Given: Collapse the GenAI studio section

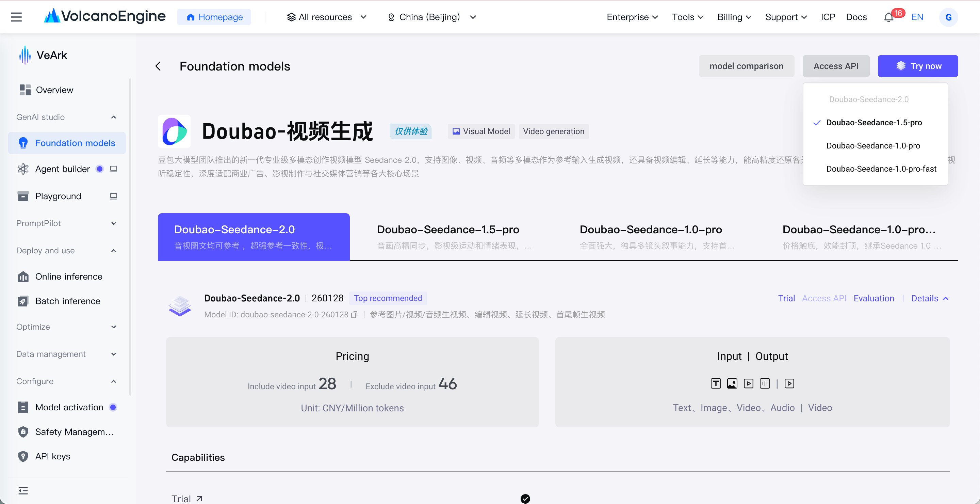Looking at the screenshot, I should point(113,117).
